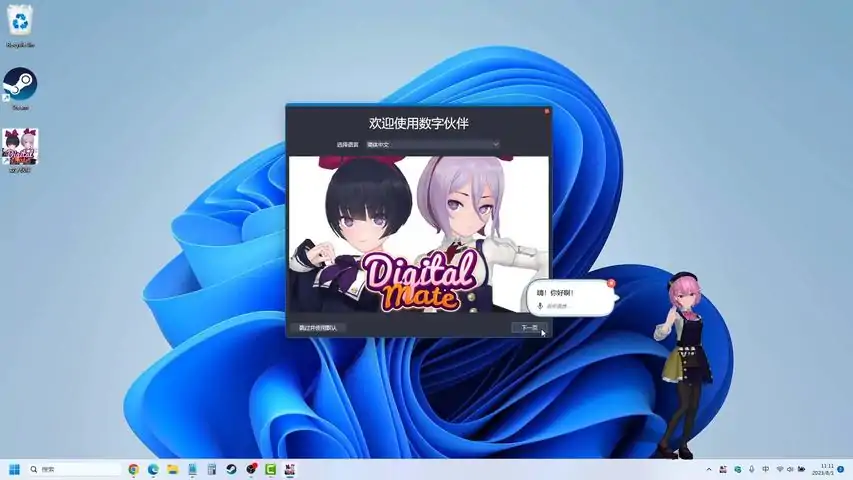Open Steam from the taskbar

pyautogui.click(x=231, y=469)
